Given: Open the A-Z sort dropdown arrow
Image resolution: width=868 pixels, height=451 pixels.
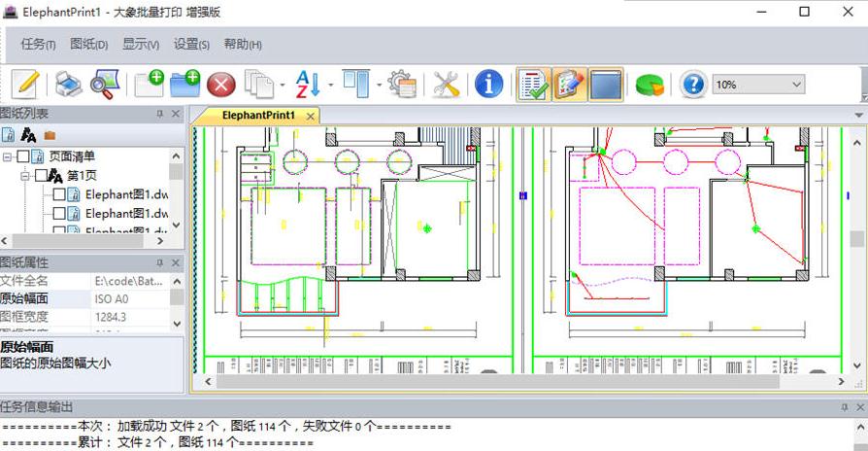Looking at the screenshot, I should pos(331,86).
